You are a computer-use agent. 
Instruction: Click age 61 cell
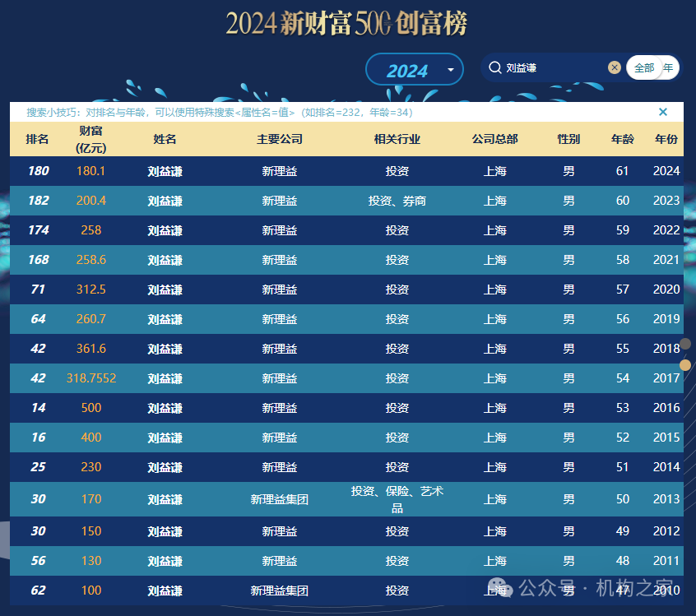pyautogui.click(x=622, y=171)
